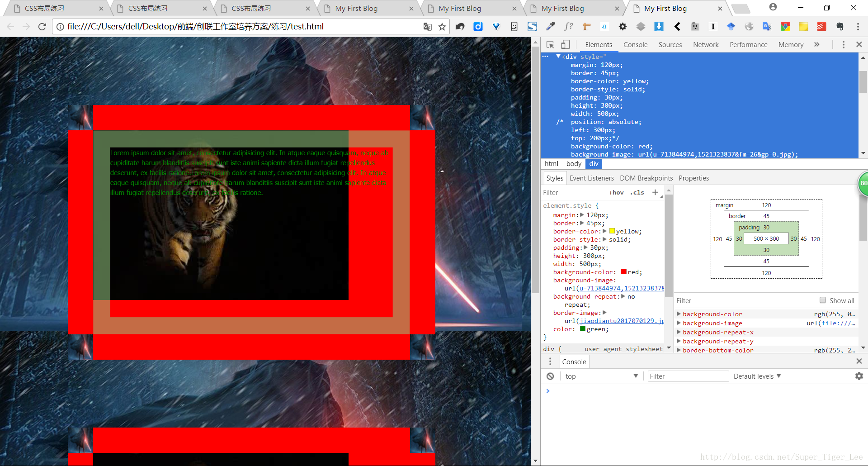Follow the jiaodiantu2017070129 border-image link
Viewport: 868px width, 466px height.
click(622, 321)
